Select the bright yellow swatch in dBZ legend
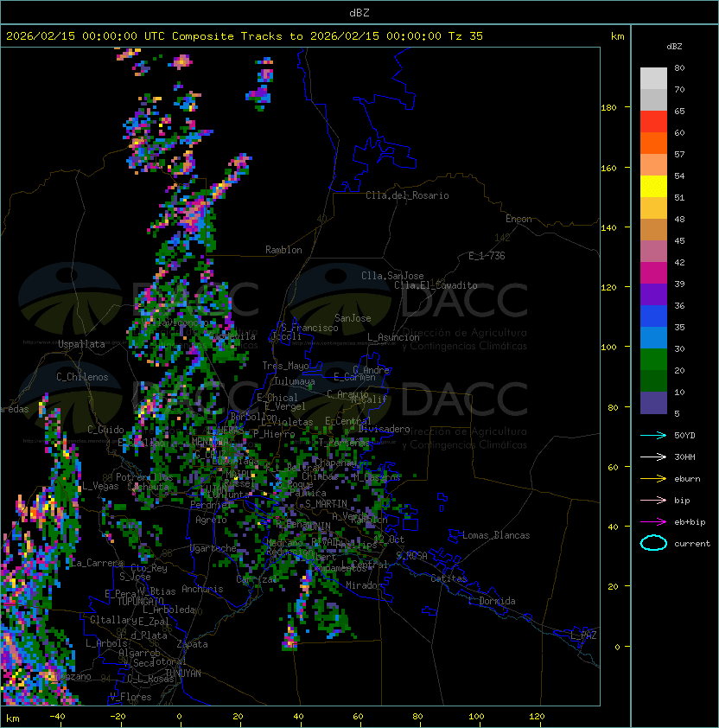This screenshot has width=719, height=728. pyautogui.click(x=653, y=187)
